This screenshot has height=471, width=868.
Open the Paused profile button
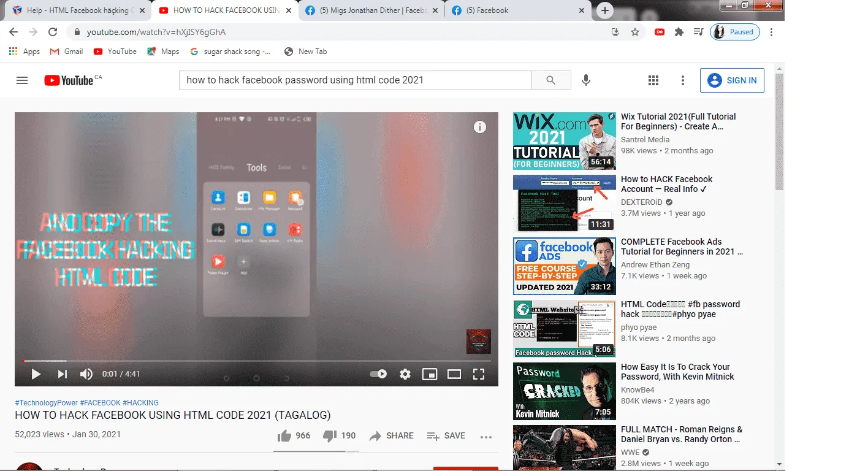pyautogui.click(x=735, y=32)
